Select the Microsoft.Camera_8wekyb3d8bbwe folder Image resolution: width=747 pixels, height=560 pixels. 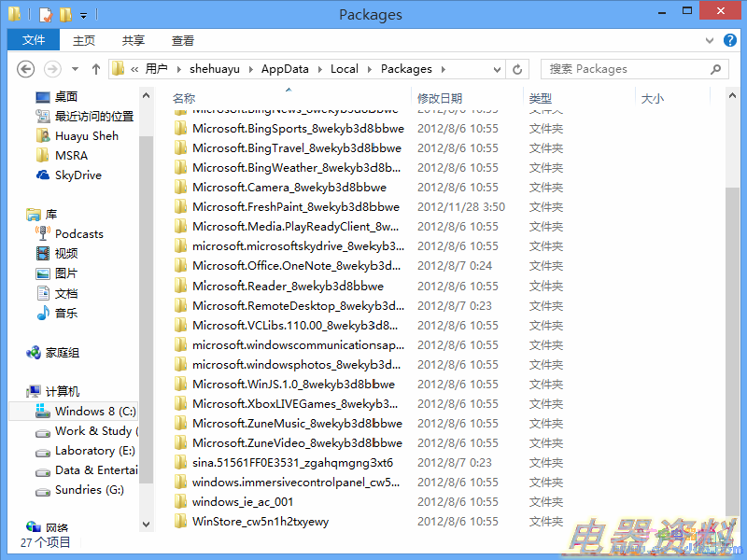[289, 188]
